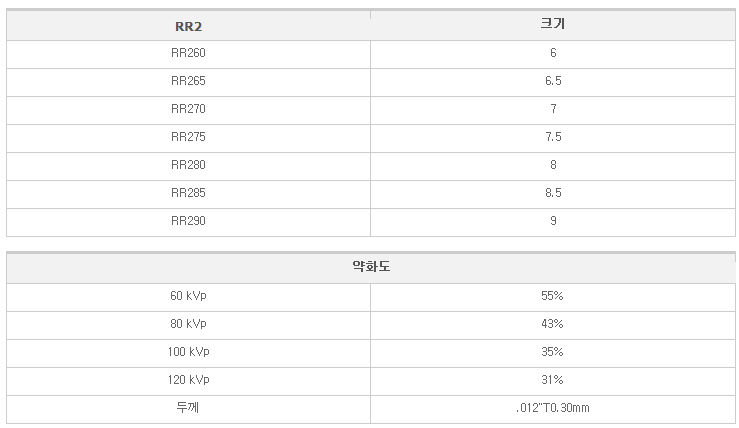Select the RR290 model cell
The width and height of the screenshot is (739, 428).
pos(189,221)
